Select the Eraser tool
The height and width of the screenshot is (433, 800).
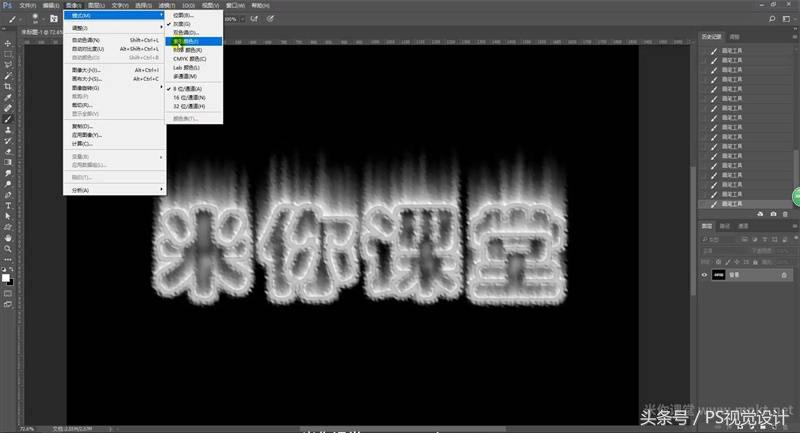coord(8,151)
